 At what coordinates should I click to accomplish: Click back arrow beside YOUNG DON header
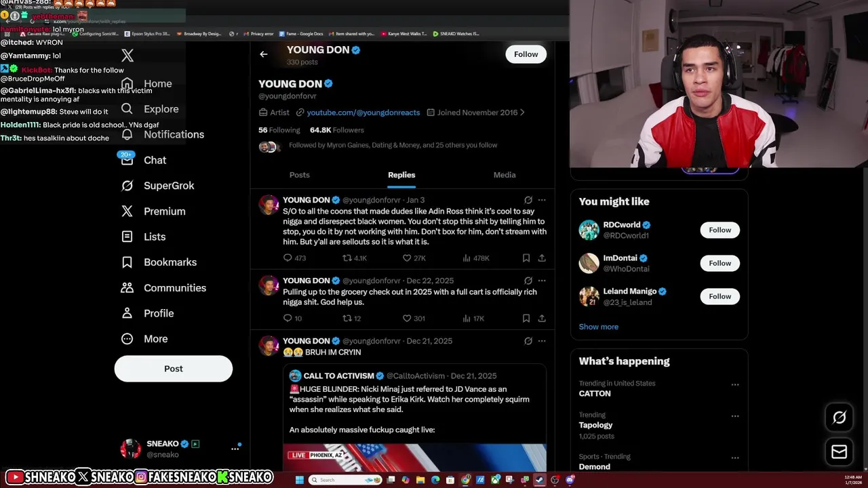point(264,54)
